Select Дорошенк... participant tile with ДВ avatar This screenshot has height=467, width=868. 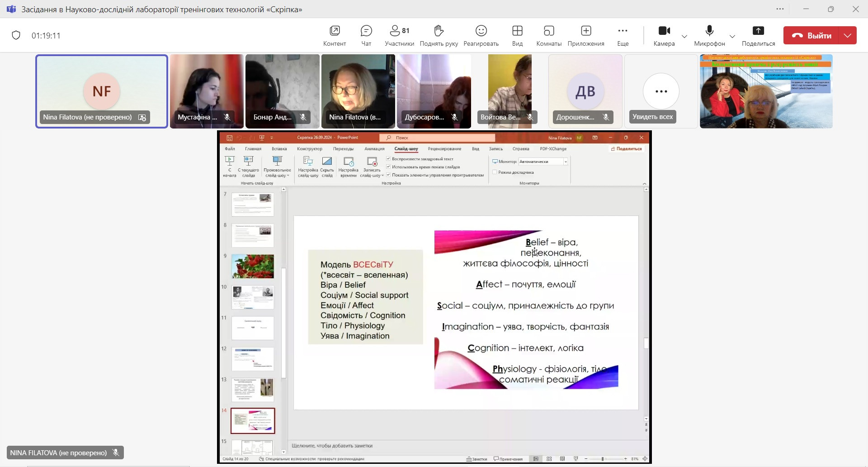coord(585,91)
